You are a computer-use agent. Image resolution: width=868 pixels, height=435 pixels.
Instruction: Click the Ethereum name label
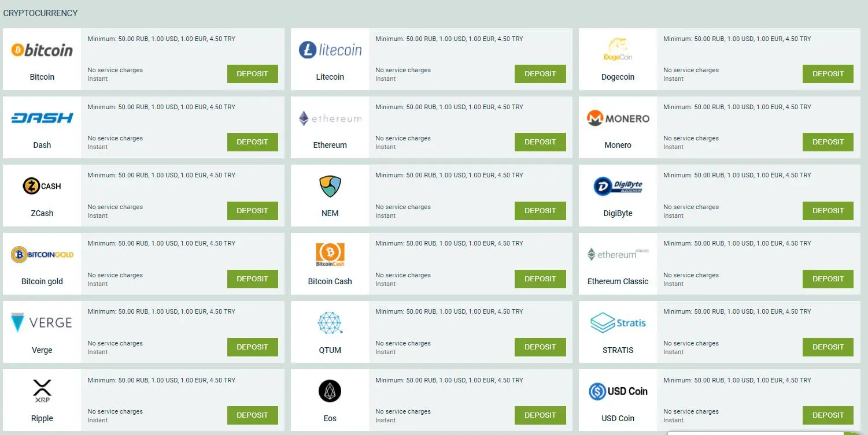[330, 145]
